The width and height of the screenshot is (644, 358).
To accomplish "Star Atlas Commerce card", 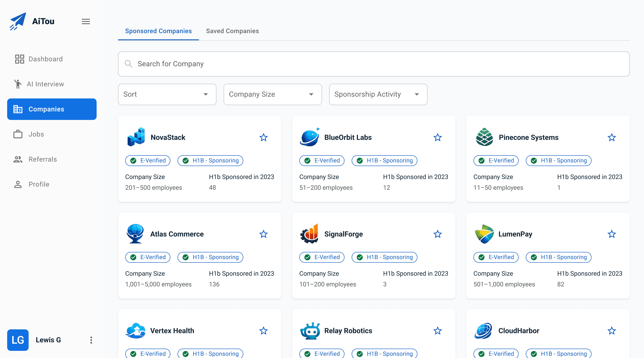I will 263,234.
